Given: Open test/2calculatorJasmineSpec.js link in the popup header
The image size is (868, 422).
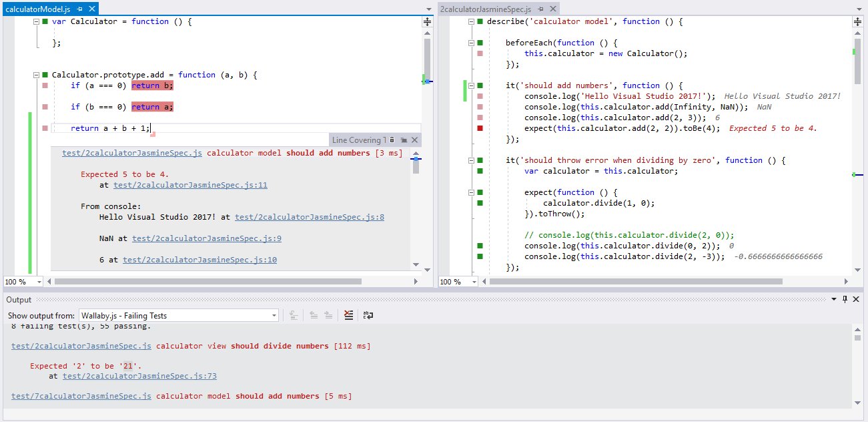Looking at the screenshot, I should point(132,153).
